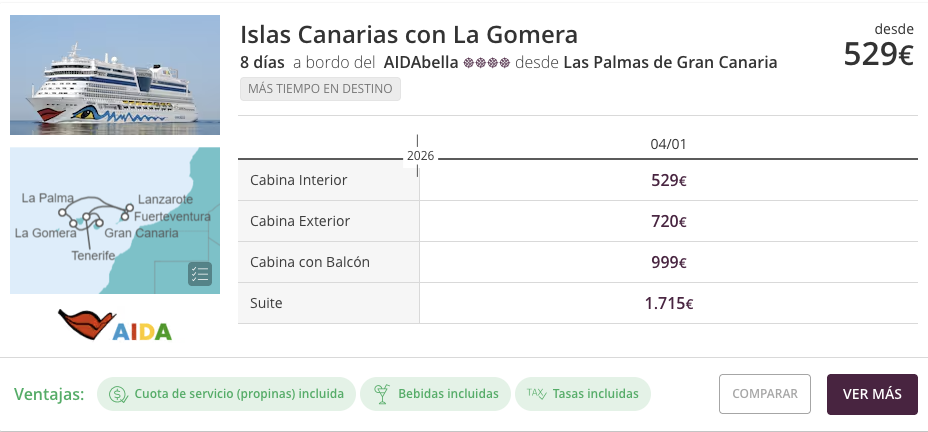Choose the Suite 1.715€ price
This screenshot has height=432, width=928.
coord(668,303)
